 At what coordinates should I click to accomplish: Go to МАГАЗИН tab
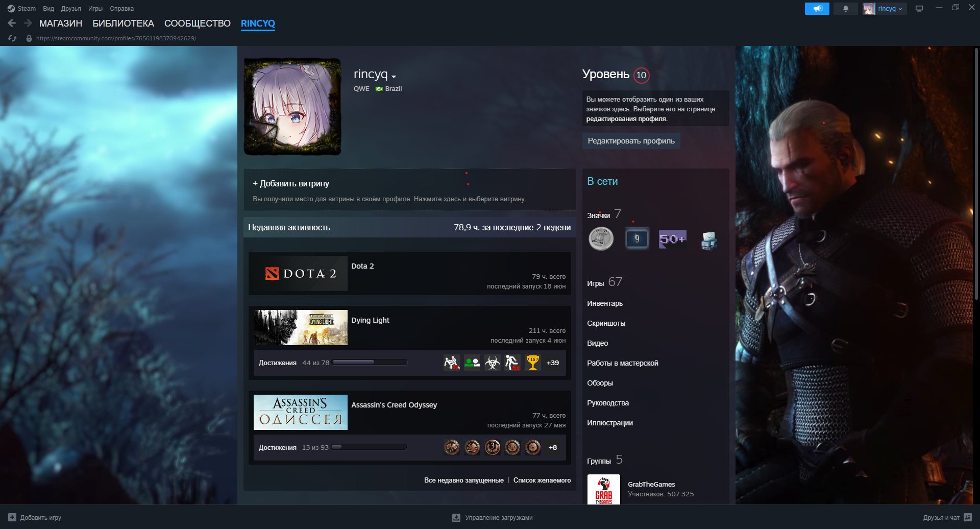61,23
